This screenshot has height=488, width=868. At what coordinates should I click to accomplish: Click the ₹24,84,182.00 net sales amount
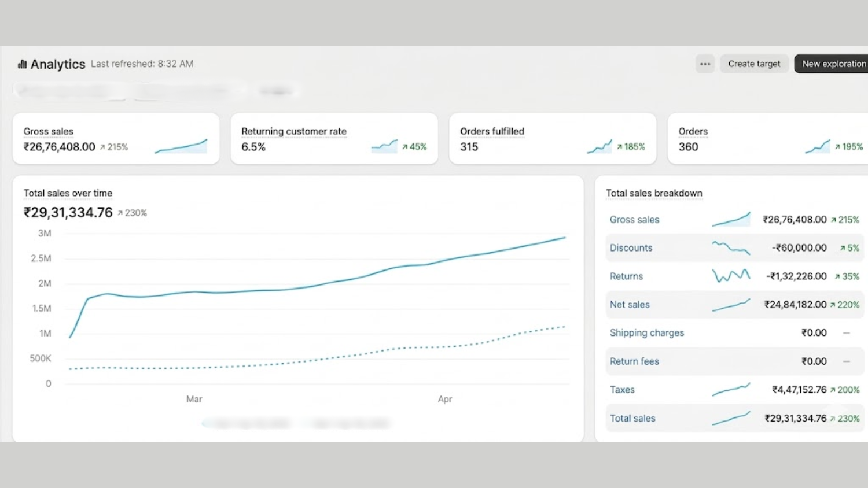[795, 305]
